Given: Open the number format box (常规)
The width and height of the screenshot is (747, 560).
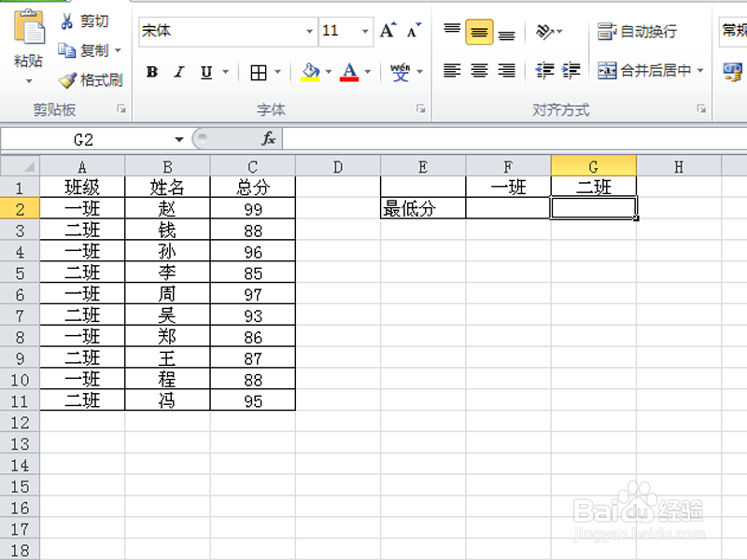Looking at the screenshot, I should click(x=733, y=32).
